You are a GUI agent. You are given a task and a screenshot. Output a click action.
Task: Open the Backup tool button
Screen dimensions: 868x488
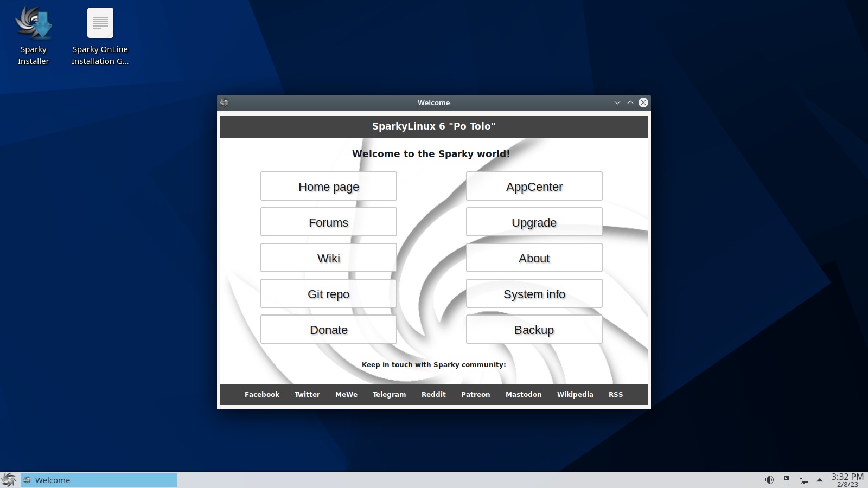(534, 330)
